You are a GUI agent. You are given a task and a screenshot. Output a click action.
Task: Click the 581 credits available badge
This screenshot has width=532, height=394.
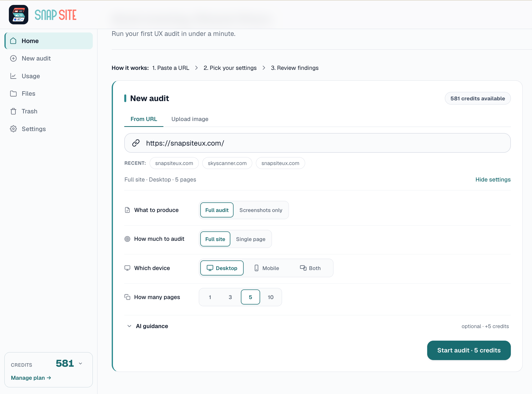pos(478,98)
